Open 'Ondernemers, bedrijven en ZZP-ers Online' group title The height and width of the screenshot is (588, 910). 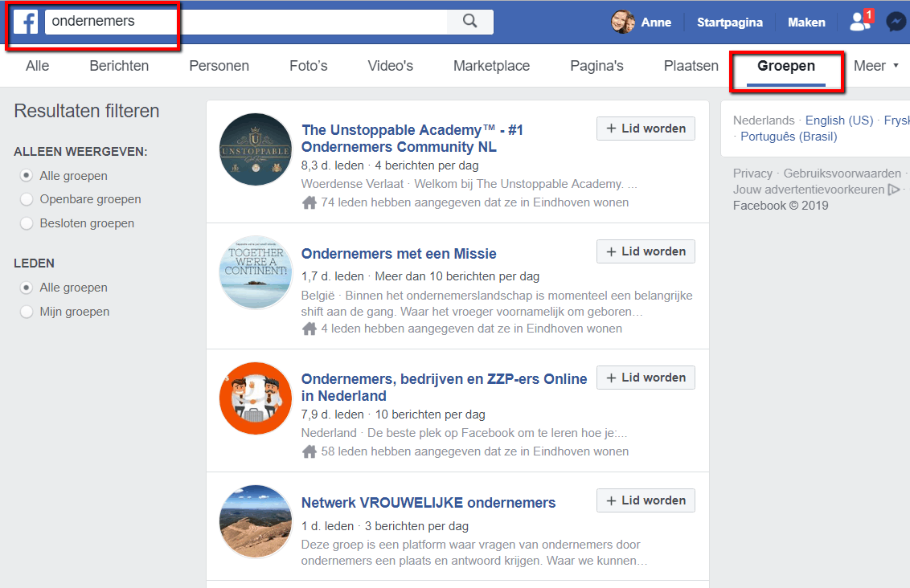pos(444,387)
